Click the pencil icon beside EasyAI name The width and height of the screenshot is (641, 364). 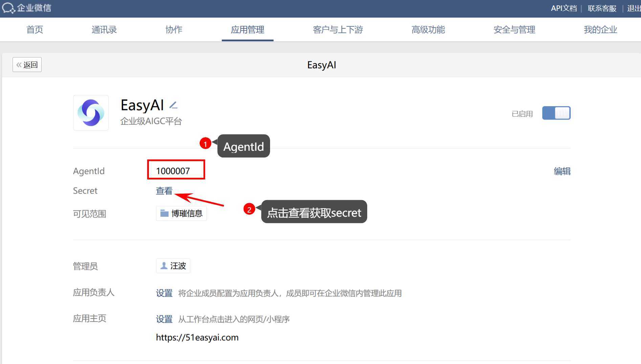coord(173,105)
